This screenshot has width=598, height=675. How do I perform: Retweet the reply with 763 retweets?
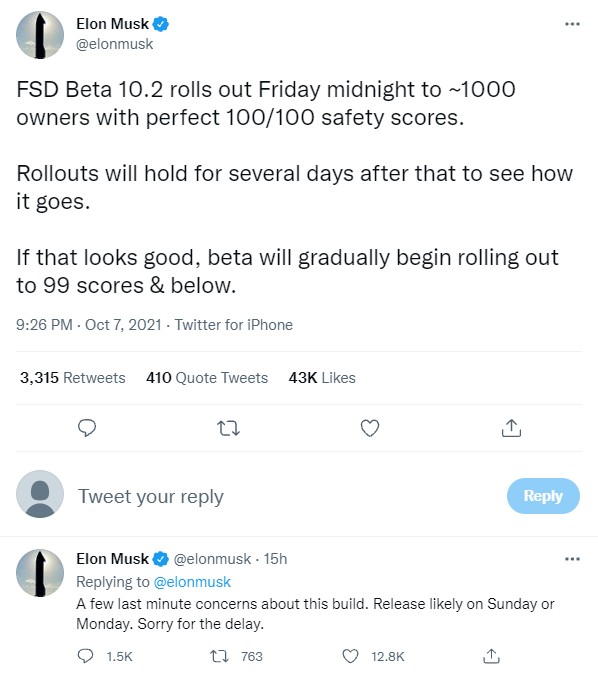220,656
